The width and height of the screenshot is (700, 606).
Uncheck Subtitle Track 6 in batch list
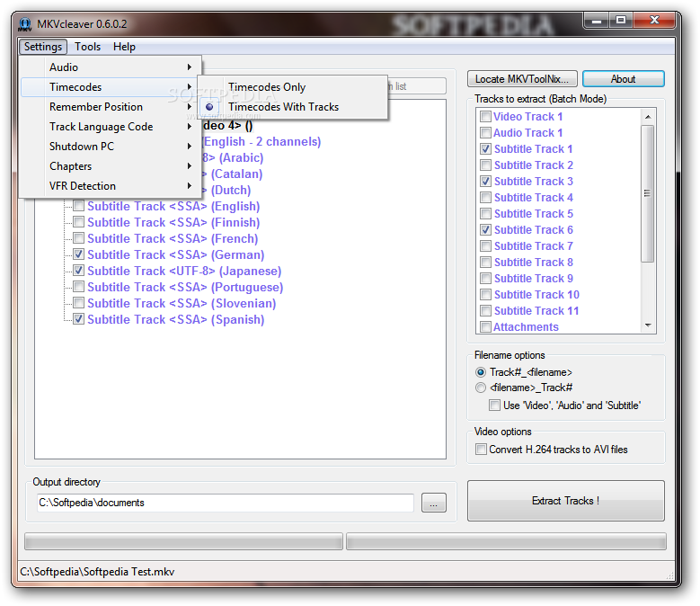point(486,230)
